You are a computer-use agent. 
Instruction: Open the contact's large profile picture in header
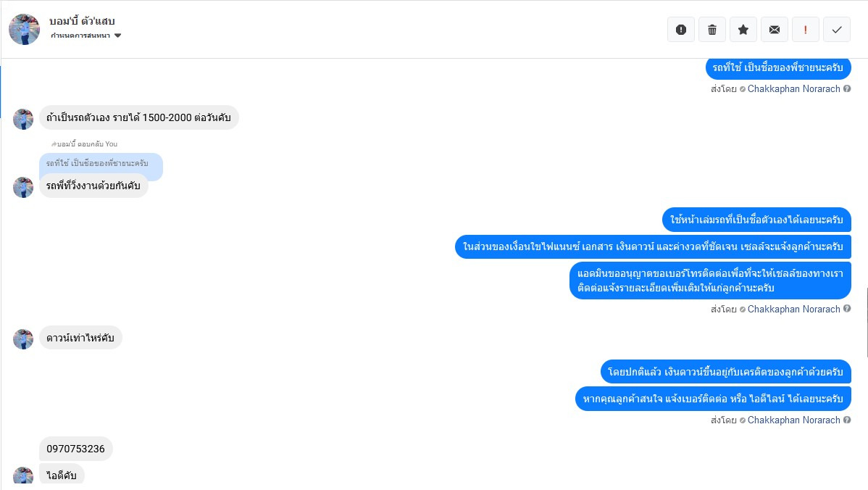pyautogui.click(x=25, y=29)
